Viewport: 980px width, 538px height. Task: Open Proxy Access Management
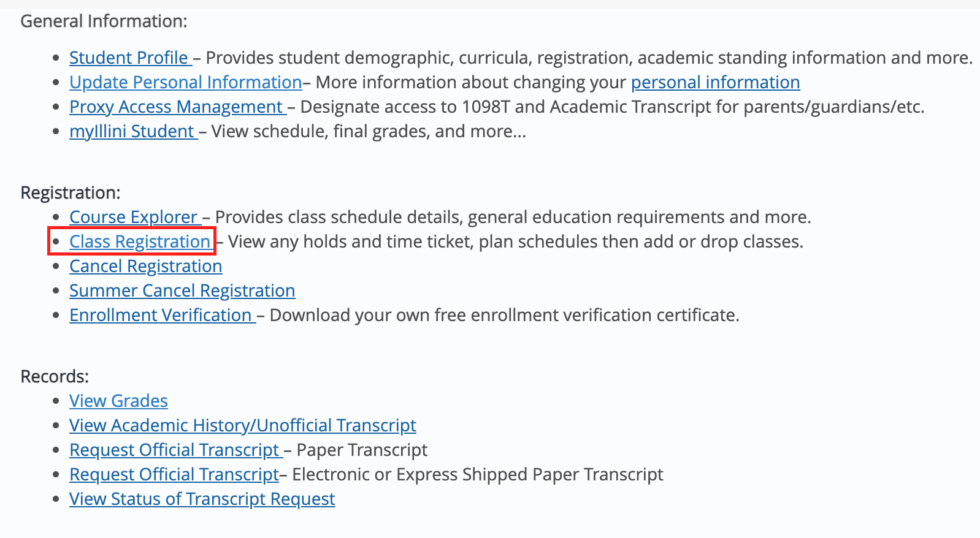(178, 107)
